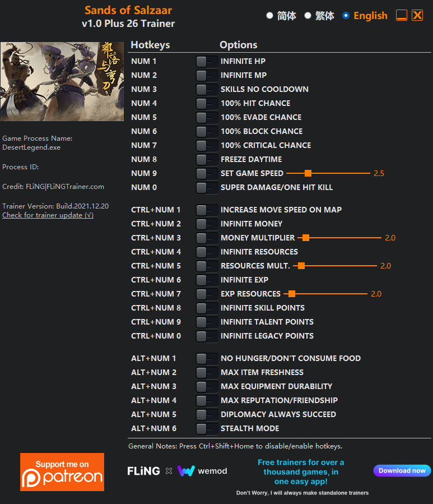Viewport: 433px width, 504px height.
Task: Enable Infinite MP toggle
Action: tap(207, 76)
